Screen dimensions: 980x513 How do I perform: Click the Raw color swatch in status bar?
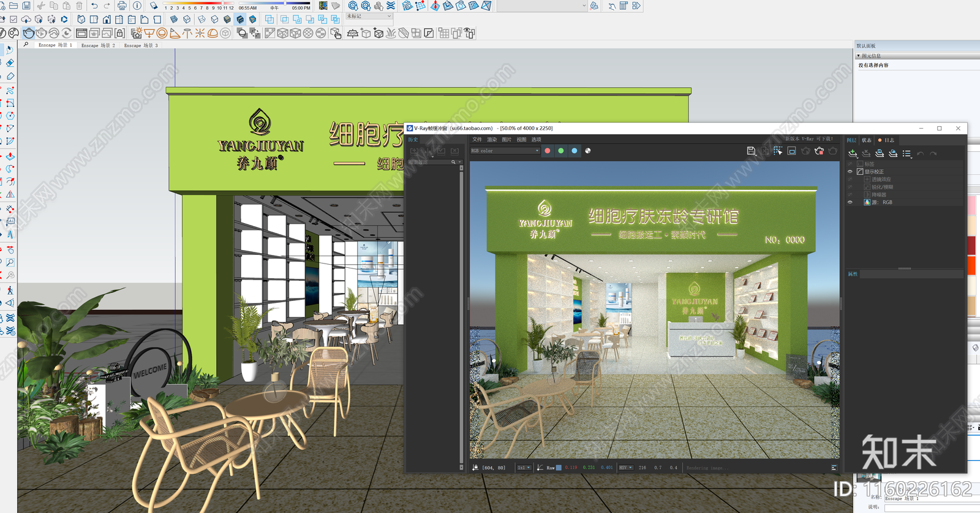click(x=559, y=468)
